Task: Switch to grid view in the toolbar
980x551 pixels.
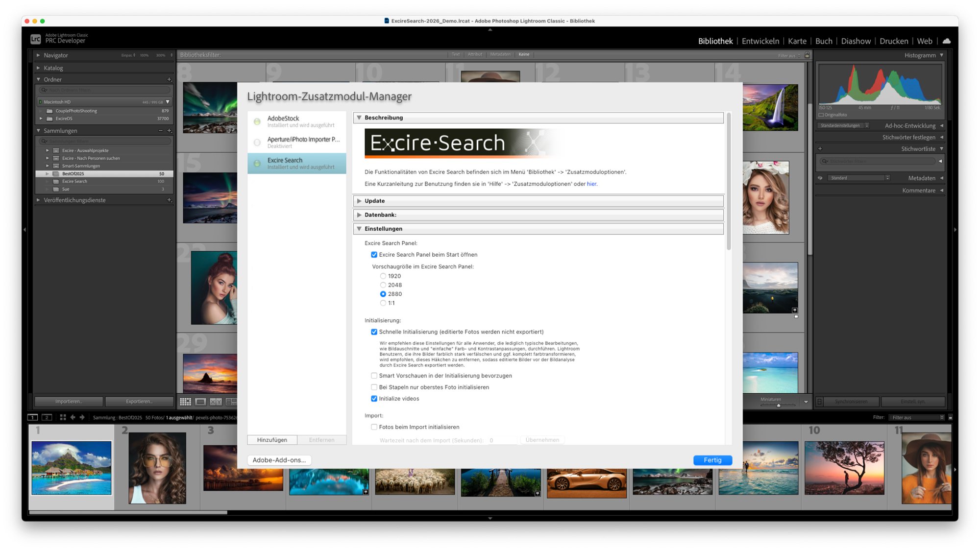Action: [185, 402]
